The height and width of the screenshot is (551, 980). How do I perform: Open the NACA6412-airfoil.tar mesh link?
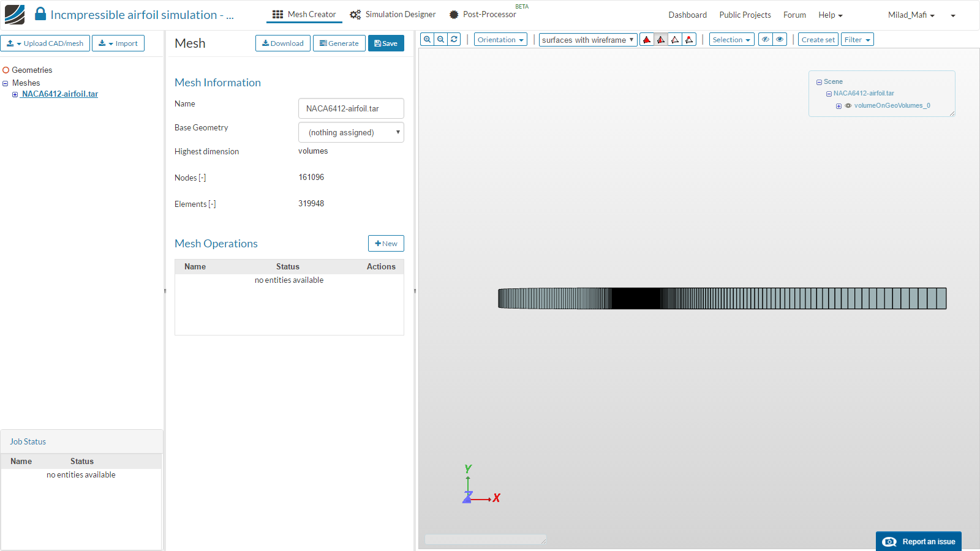(60, 94)
